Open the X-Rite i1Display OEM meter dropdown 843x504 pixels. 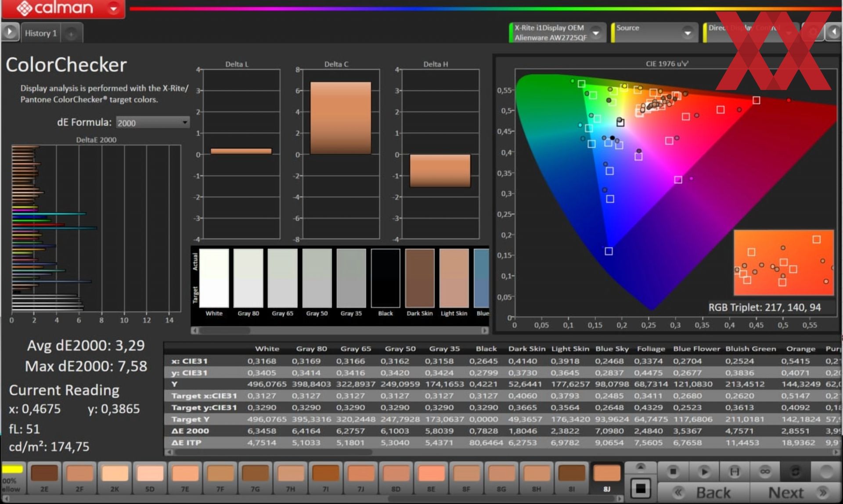point(595,32)
